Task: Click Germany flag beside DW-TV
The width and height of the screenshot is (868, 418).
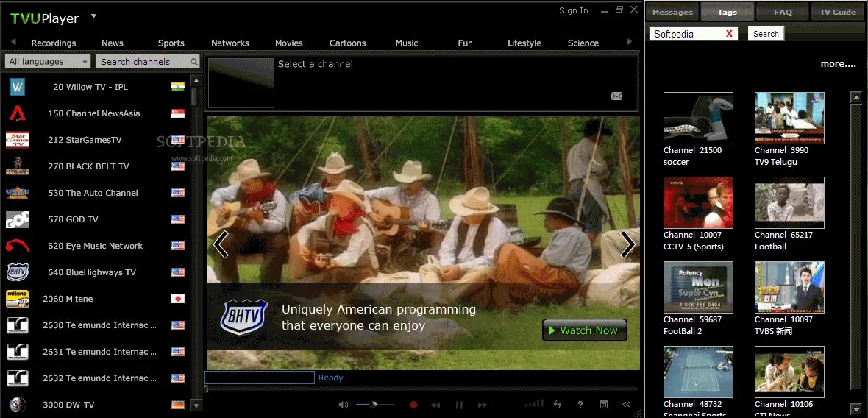Action: pos(178,405)
